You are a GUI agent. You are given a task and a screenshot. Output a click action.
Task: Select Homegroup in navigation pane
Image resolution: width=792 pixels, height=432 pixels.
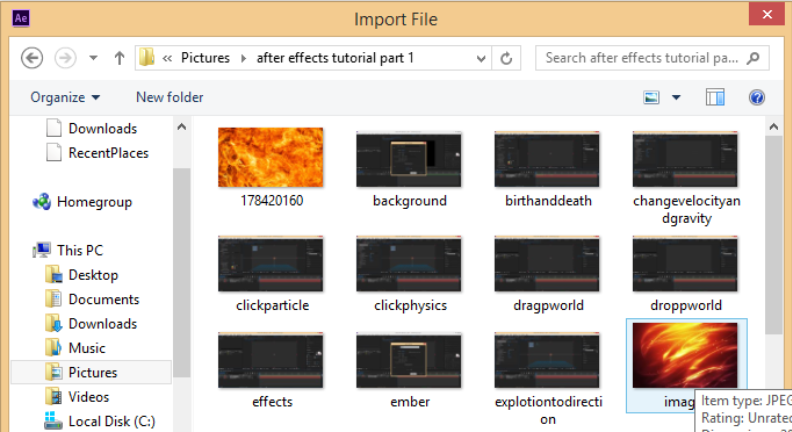94,202
